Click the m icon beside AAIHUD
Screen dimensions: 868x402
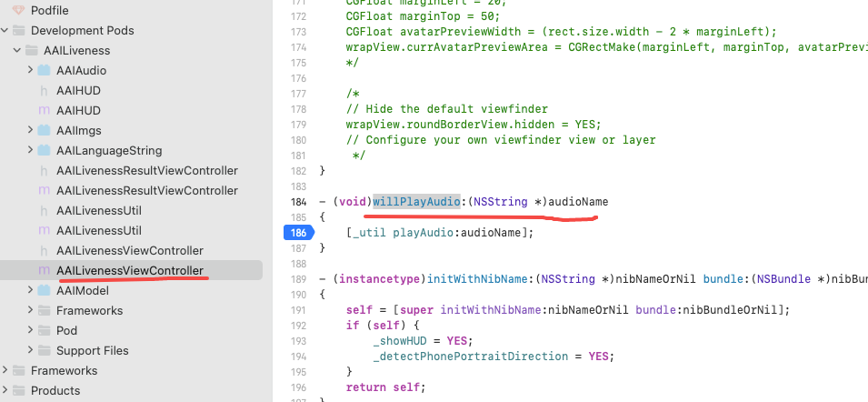[x=45, y=110]
